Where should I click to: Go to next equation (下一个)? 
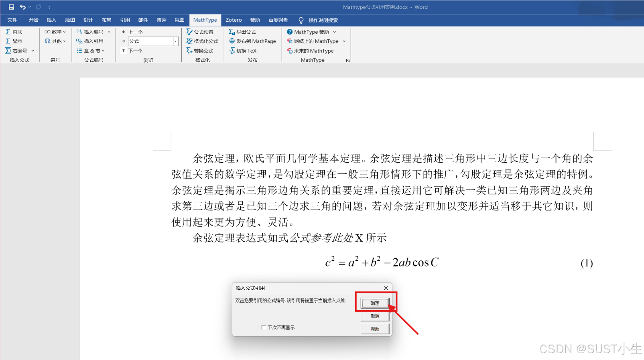132,51
